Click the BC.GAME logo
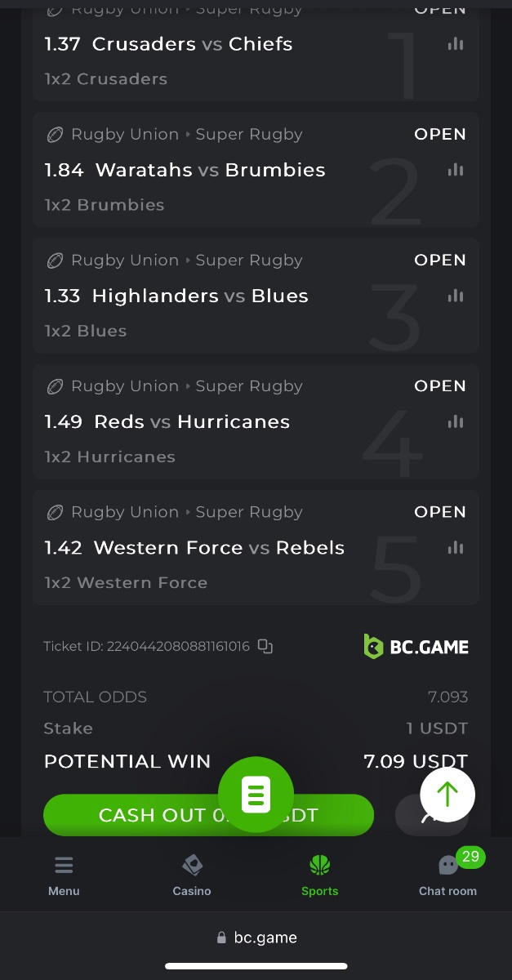This screenshot has width=512, height=980. 416,647
